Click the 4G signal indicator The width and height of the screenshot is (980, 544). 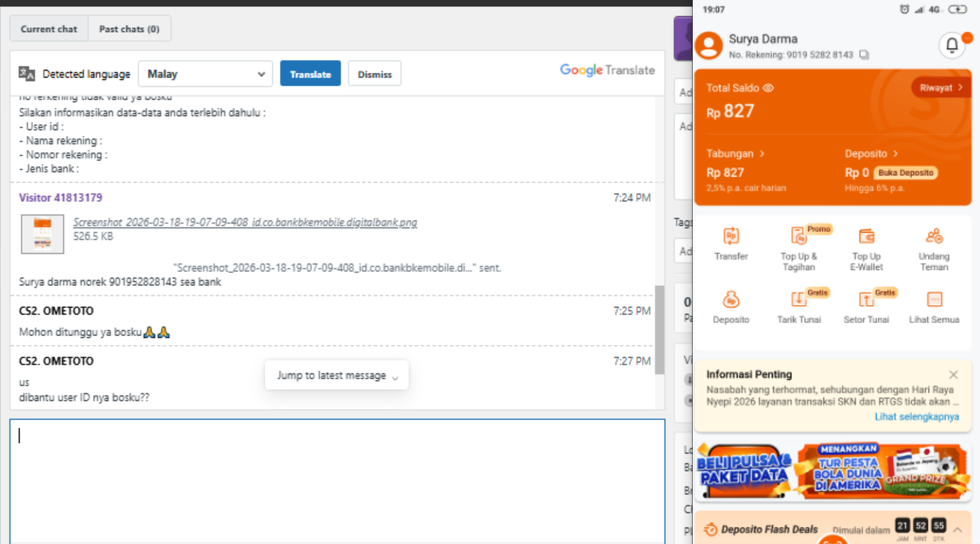934,9
